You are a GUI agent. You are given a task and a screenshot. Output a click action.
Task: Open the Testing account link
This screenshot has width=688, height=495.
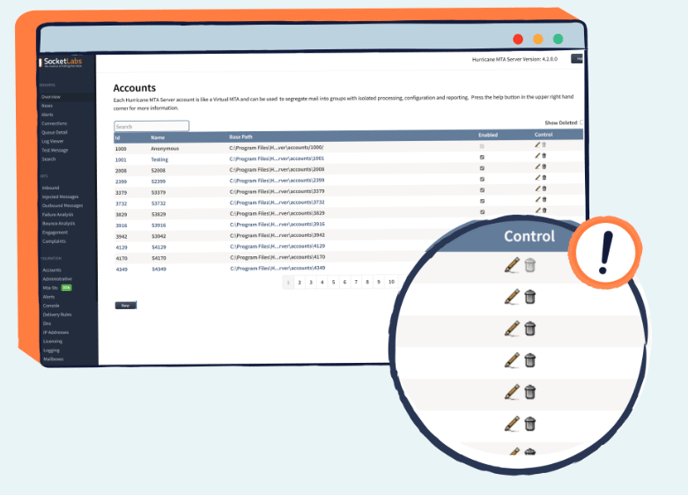point(159,159)
